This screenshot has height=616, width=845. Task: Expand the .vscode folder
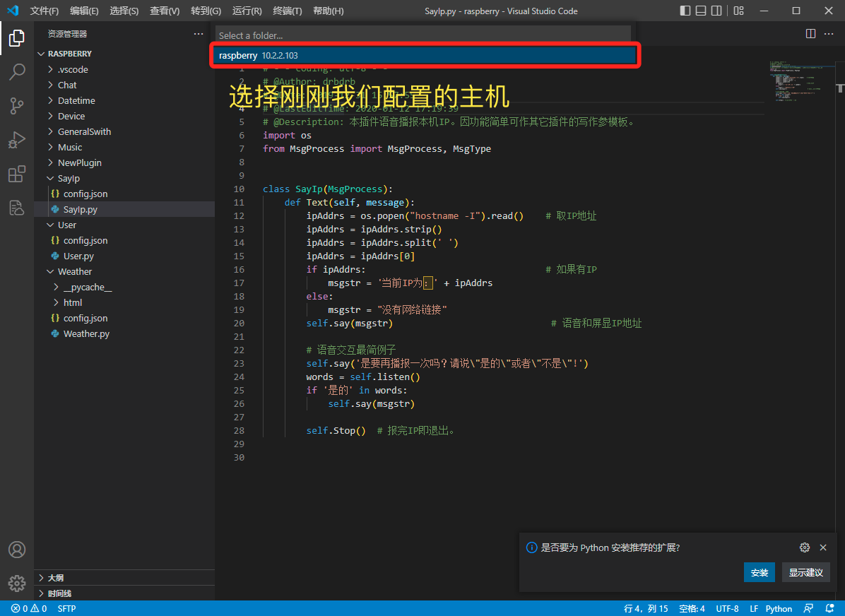point(124,69)
